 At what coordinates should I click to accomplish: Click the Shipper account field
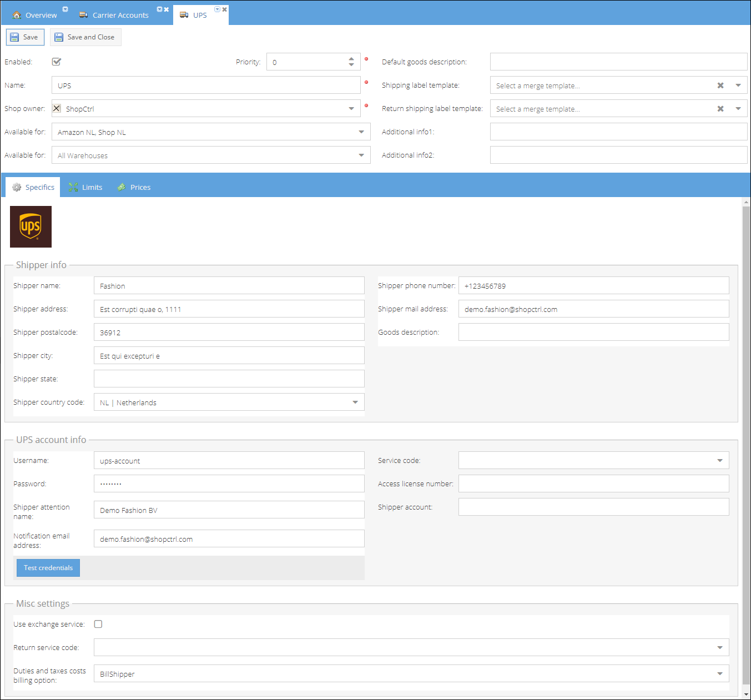click(x=594, y=507)
